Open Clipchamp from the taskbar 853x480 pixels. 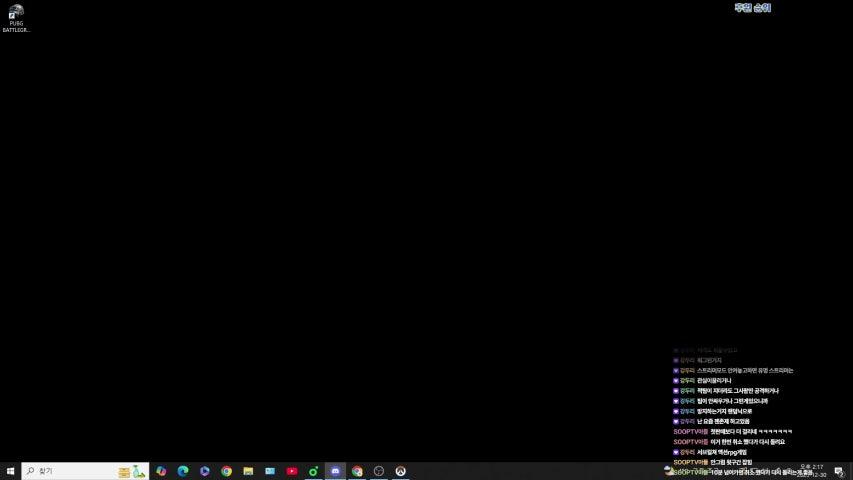coord(205,471)
